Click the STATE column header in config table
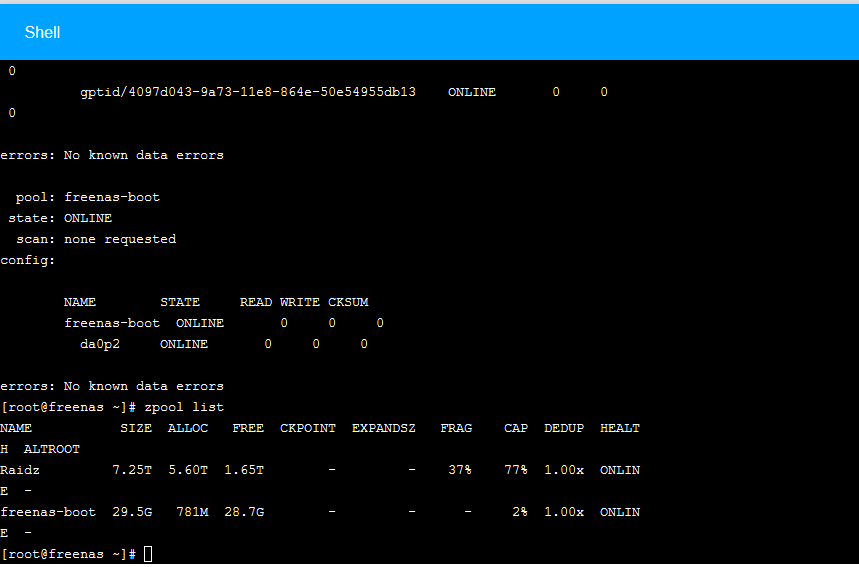Image resolution: width=859 pixels, height=567 pixels. pos(180,302)
